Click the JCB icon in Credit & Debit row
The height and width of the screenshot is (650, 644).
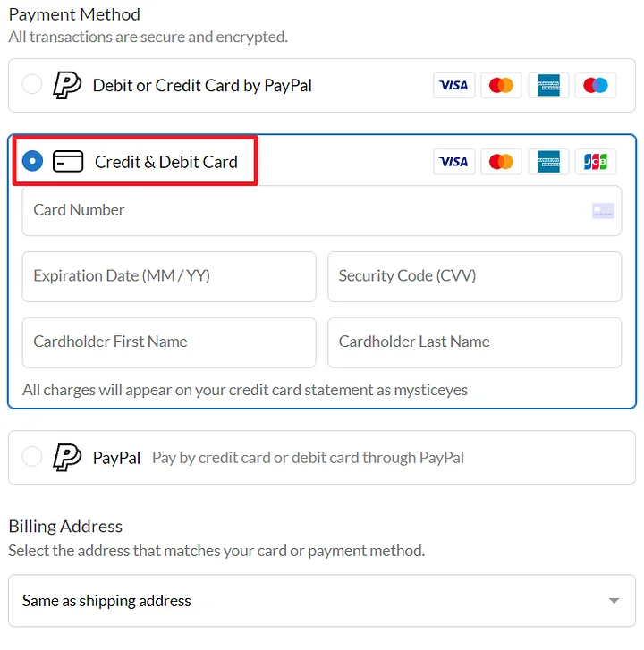(x=595, y=162)
